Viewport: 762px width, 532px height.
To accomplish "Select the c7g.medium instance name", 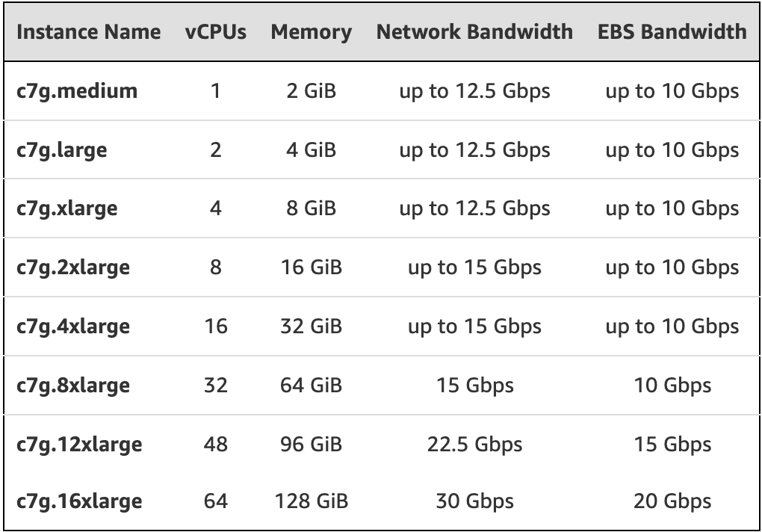I will pos(77,91).
